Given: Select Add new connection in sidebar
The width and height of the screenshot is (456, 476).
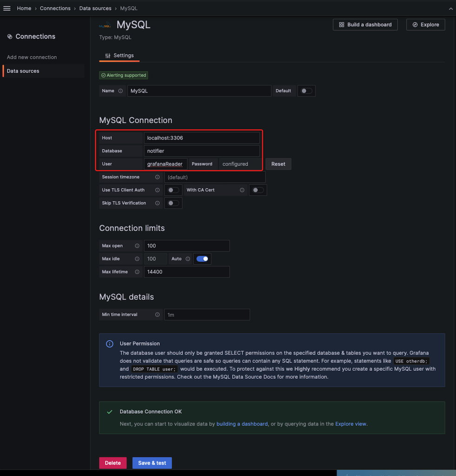Looking at the screenshot, I should [x=32, y=57].
